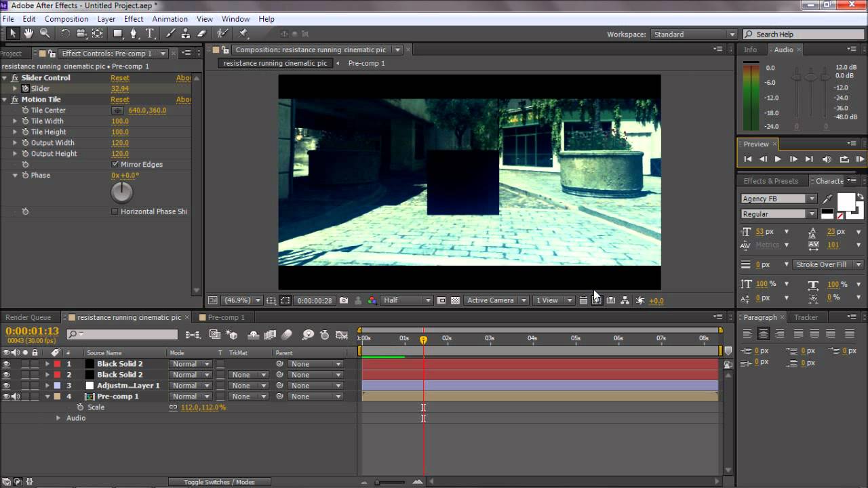Click Tile Width stopwatch icon
The height and width of the screenshot is (488, 868).
pyautogui.click(x=25, y=121)
